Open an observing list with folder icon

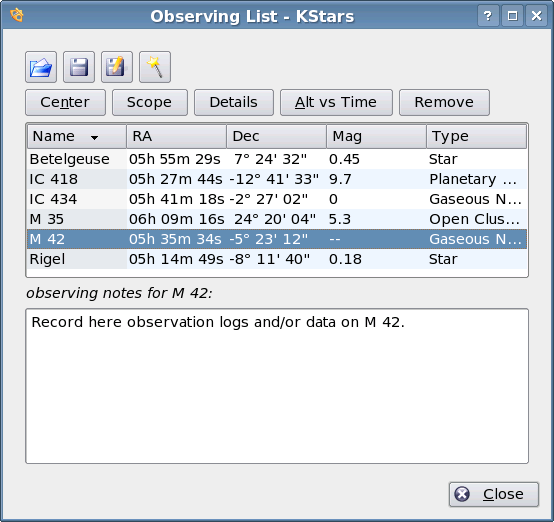pyautogui.click(x=41, y=67)
